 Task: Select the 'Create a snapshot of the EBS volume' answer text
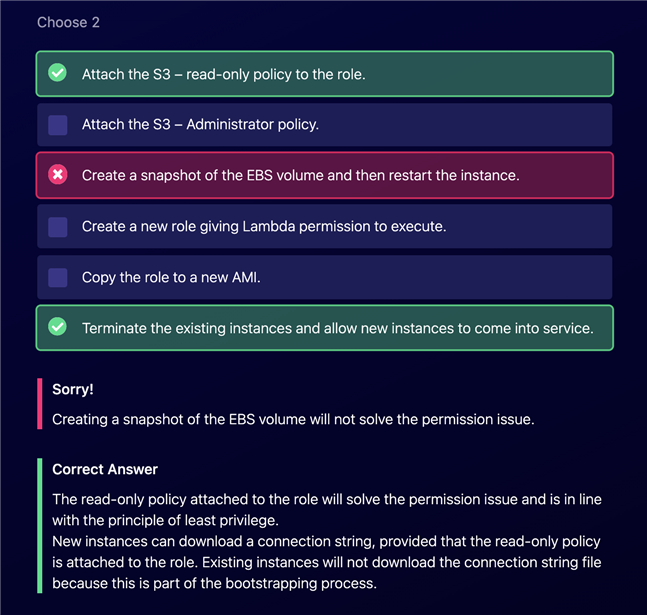tap(300, 175)
